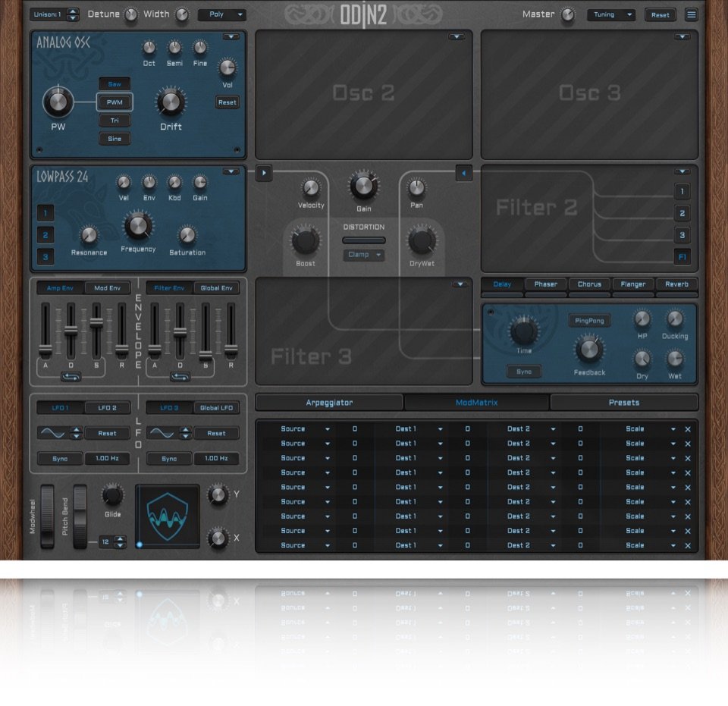Click the PW knob

pyautogui.click(x=58, y=102)
